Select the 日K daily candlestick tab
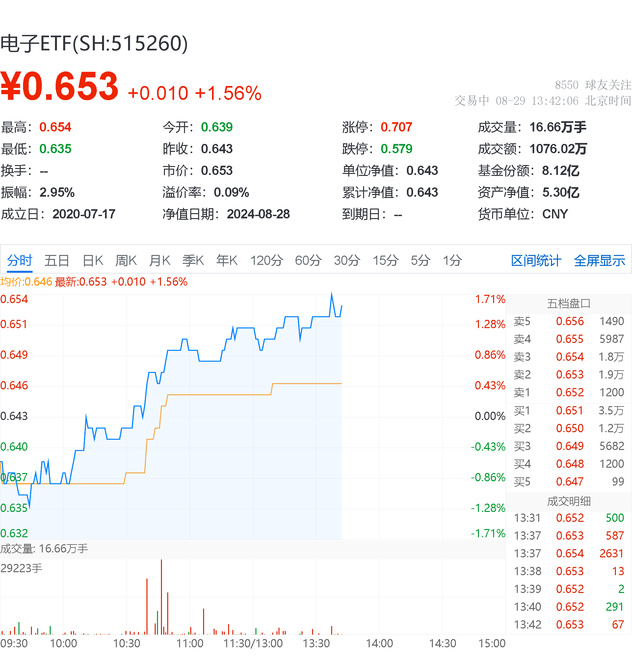The image size is (632, 672). tap(93, 261)
